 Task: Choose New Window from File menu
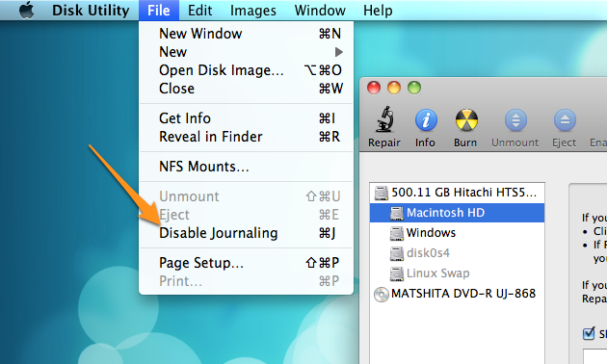247,34
